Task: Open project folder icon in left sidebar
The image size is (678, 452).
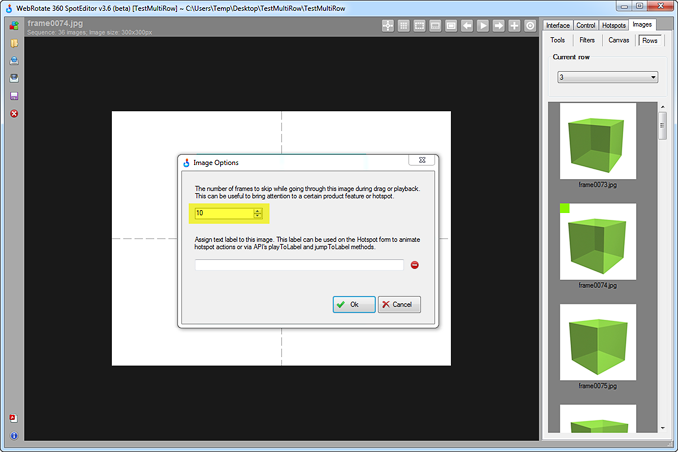Action: coord(14,43)
